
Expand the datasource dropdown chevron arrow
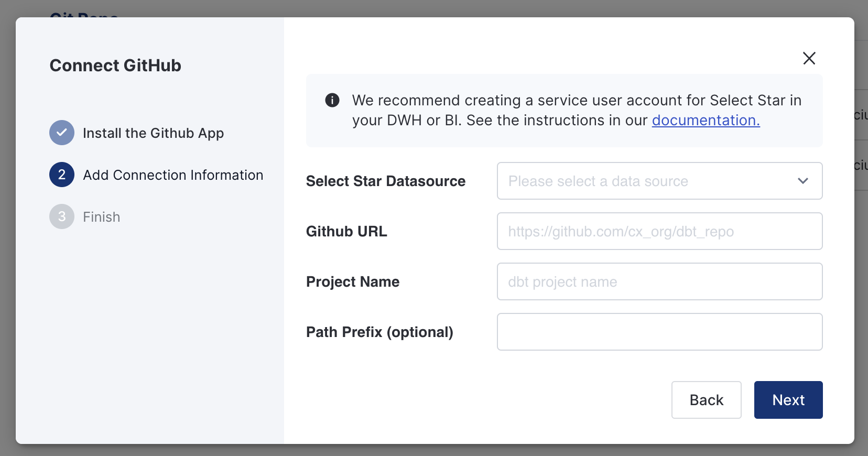802,181
